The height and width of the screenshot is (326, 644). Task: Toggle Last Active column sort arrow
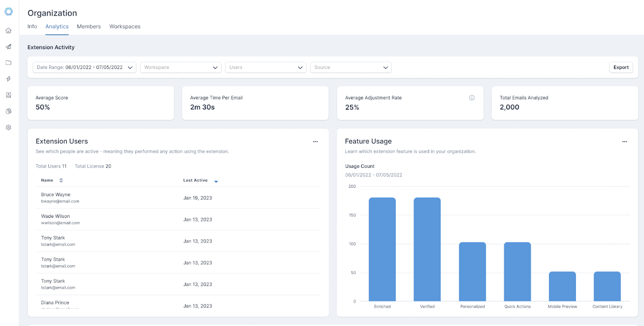click(216, 182)
